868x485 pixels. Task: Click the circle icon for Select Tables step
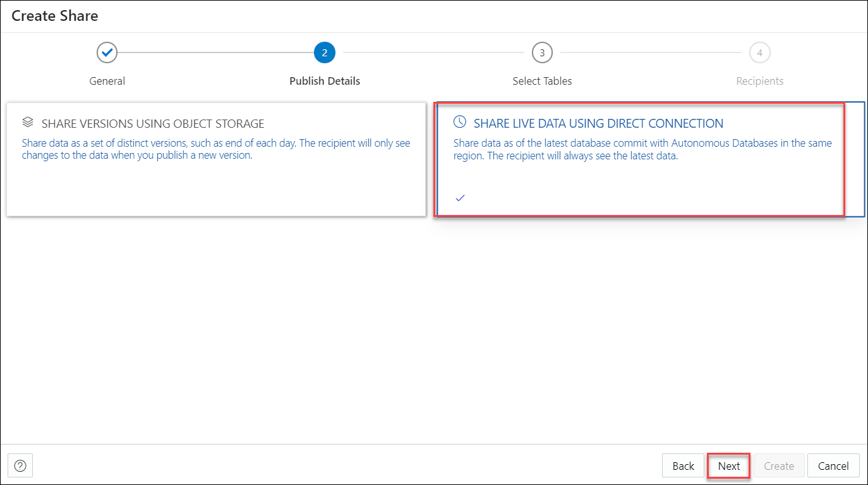[x=541, y=52]
